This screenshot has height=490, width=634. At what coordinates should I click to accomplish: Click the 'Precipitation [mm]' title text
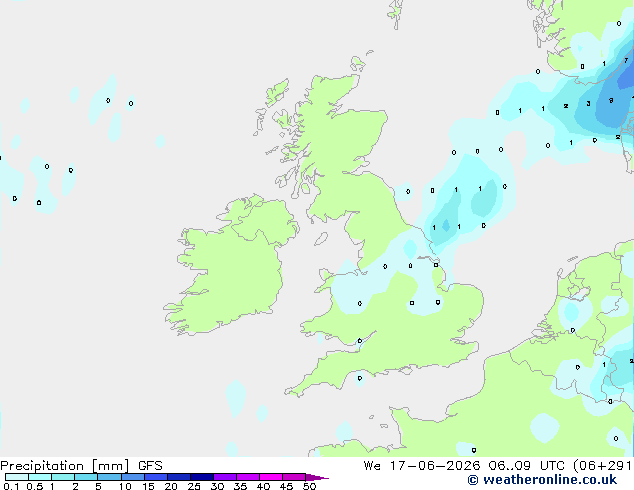65,466
